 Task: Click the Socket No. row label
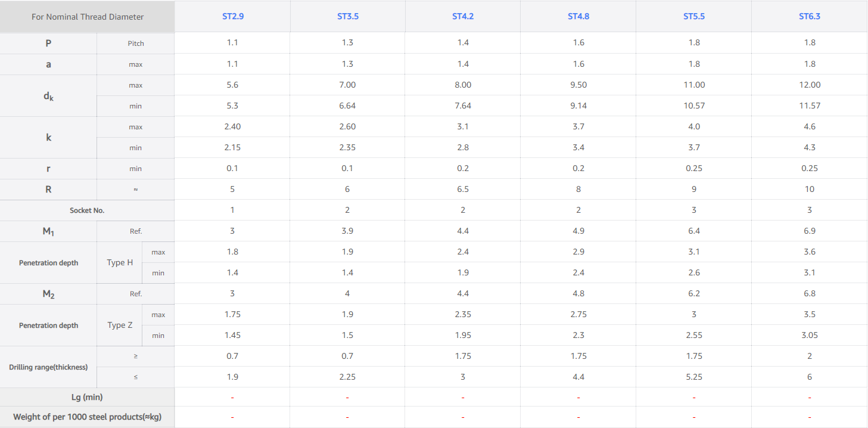coord(87,210)
